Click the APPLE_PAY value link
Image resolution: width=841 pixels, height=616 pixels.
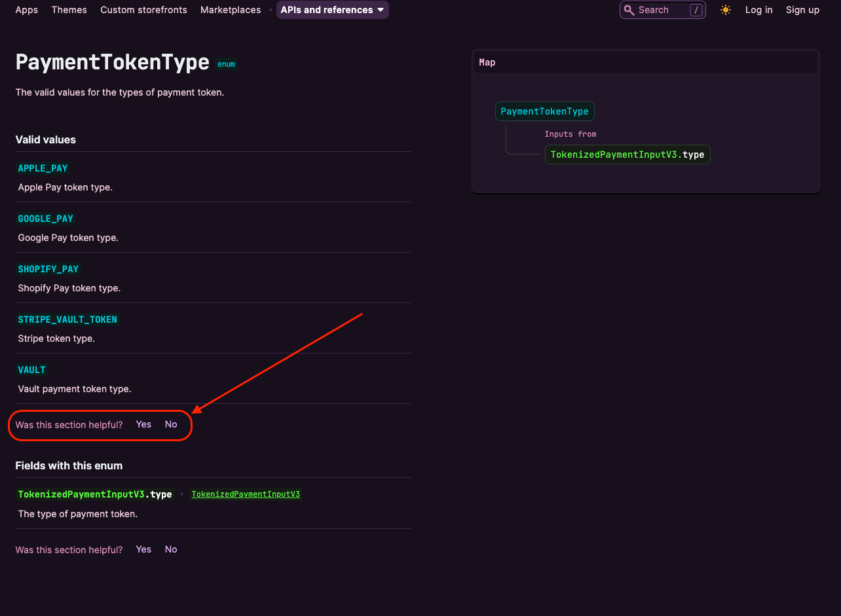43,168
